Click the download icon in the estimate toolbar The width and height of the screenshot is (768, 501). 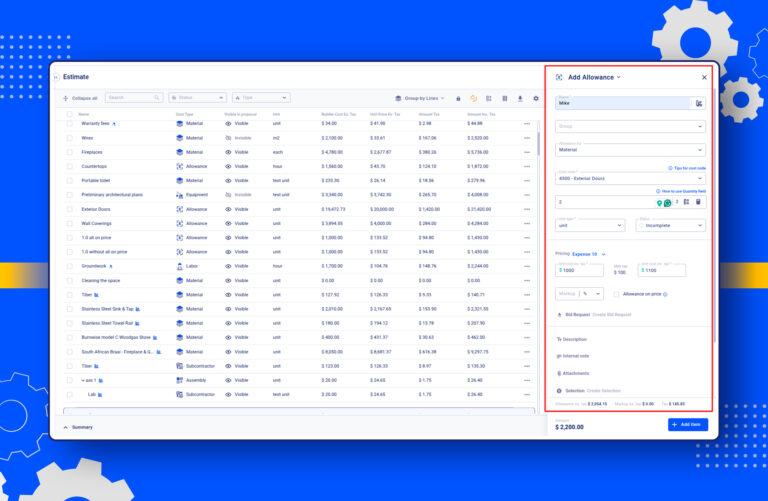coord(520,98)
